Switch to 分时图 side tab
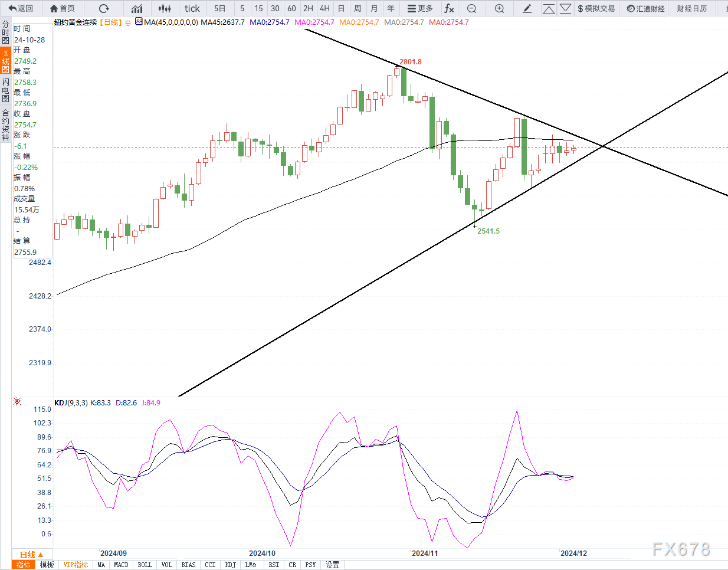The width and height of the screenshot is (728, 570). 5,33
